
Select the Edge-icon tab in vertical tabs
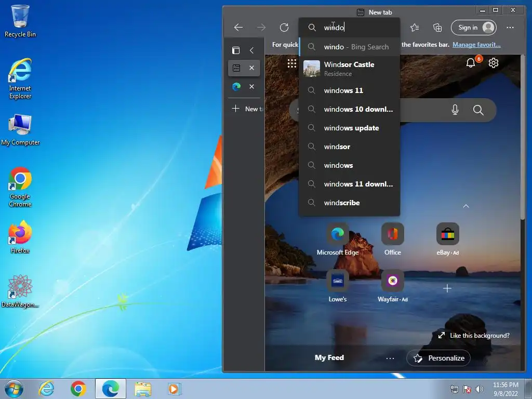pyautogui.click(x=236, y=87)
